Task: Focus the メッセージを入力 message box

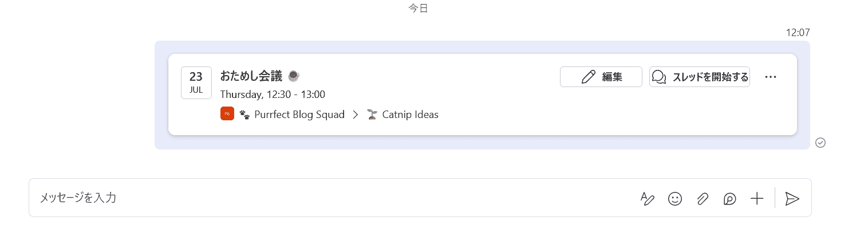Action: 332,198
